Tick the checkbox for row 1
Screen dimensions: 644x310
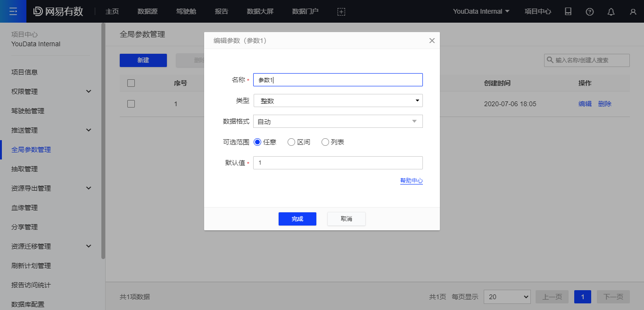131,104
